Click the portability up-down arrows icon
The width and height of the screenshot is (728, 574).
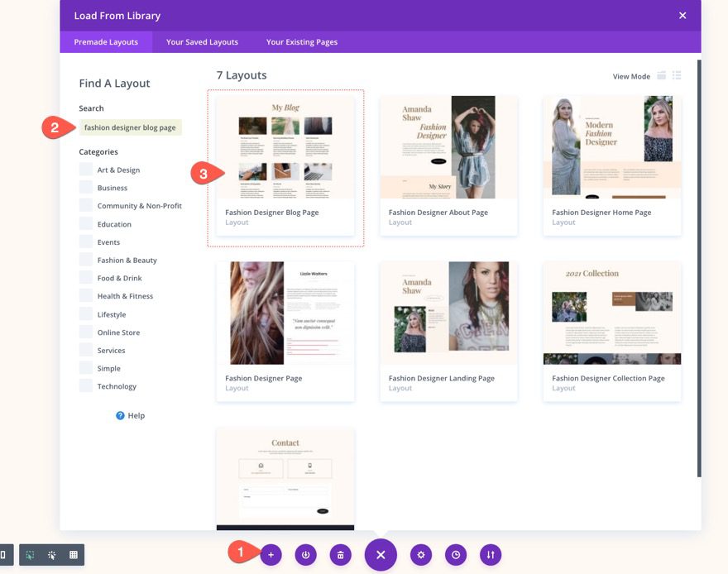(491, 554)
